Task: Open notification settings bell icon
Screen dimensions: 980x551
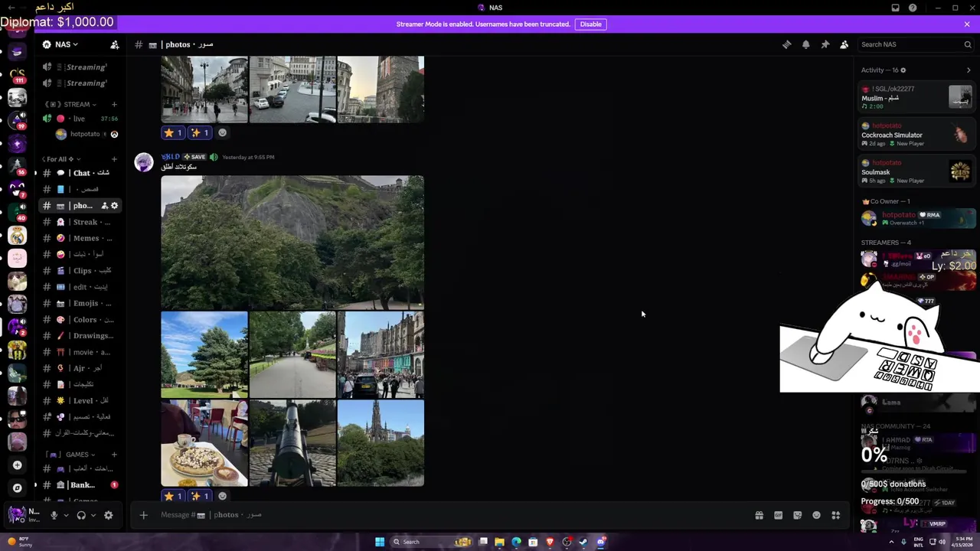Action: 805,44
